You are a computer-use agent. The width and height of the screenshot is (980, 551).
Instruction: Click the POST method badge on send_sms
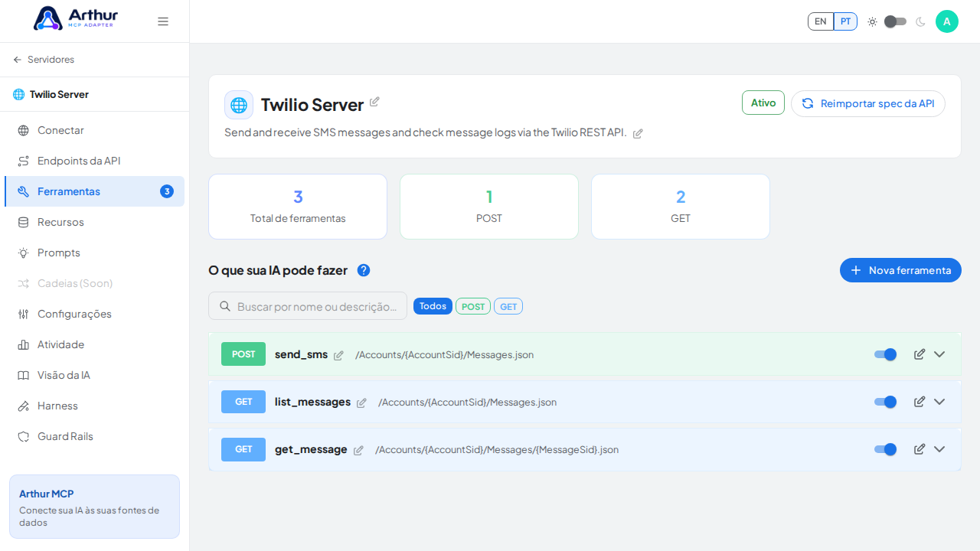point(243,354)
